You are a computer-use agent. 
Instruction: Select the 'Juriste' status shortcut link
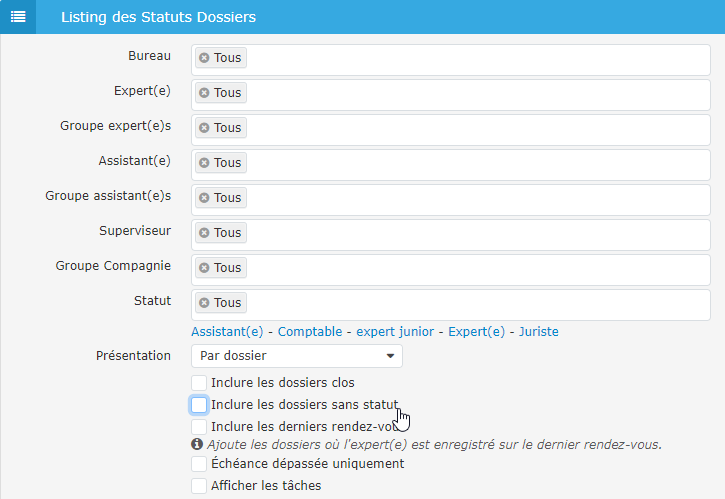(538, 332)
